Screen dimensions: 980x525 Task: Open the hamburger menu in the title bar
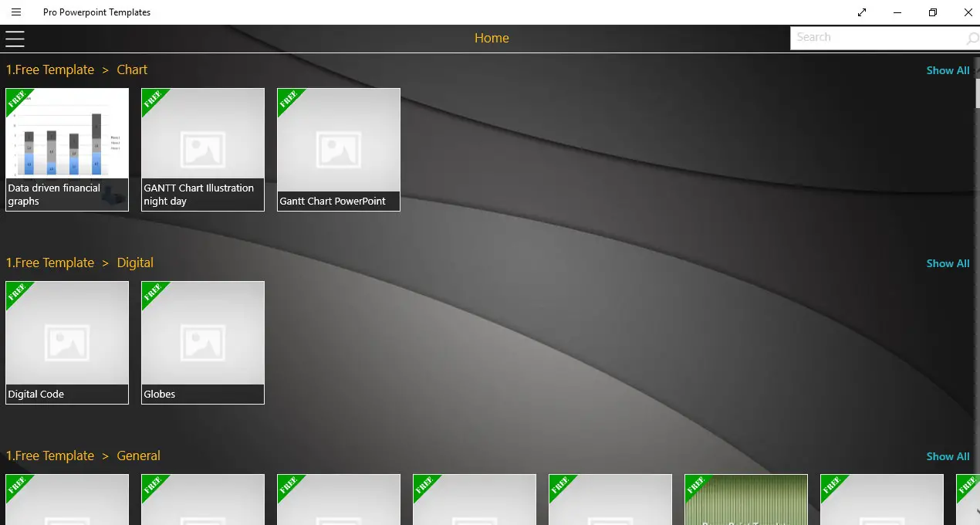coord(16,12)
